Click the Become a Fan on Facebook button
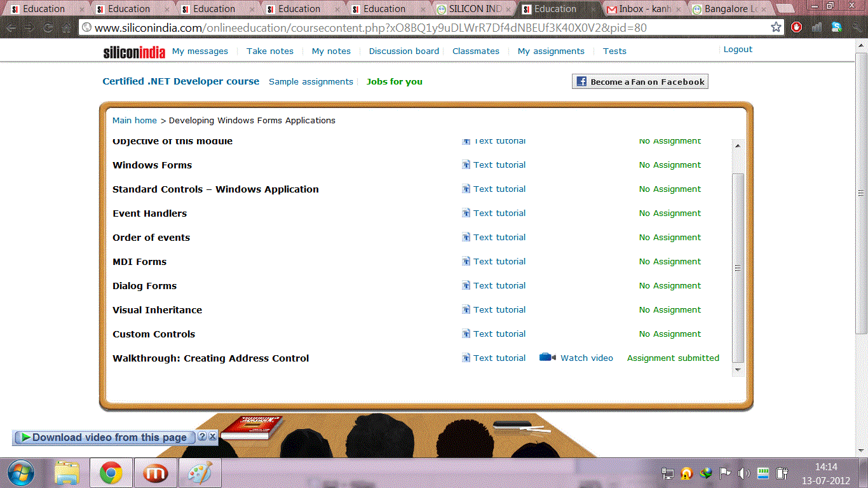 (x=640, y=81)
